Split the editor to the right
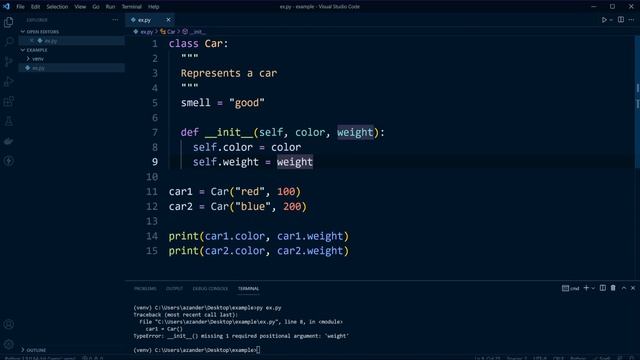 tap(621, 20)
